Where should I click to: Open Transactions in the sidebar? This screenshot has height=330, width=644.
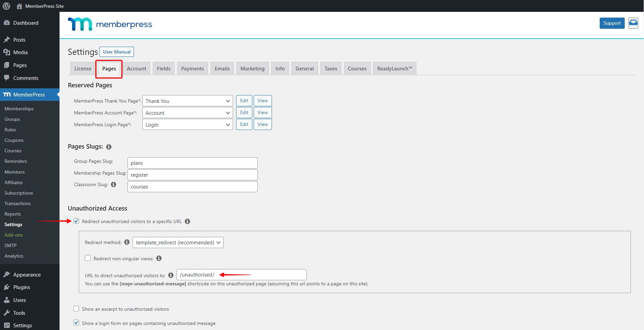pos(18,203)
